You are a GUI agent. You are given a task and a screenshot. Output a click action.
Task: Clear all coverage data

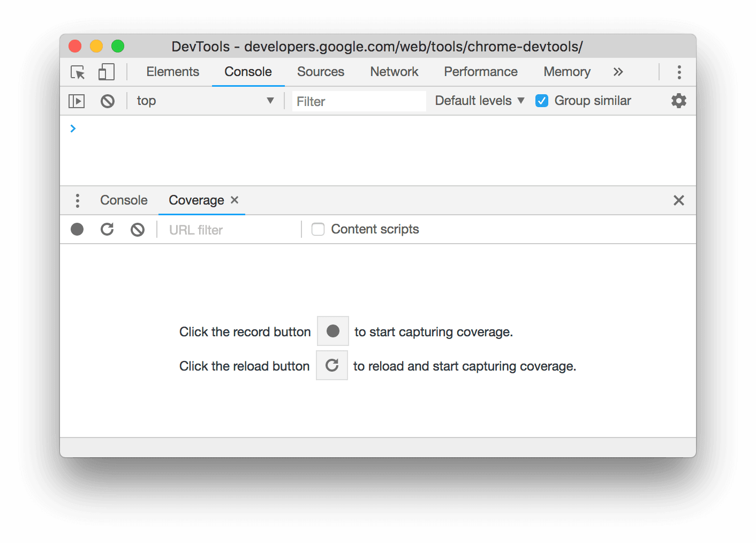[x=138, y=230]
